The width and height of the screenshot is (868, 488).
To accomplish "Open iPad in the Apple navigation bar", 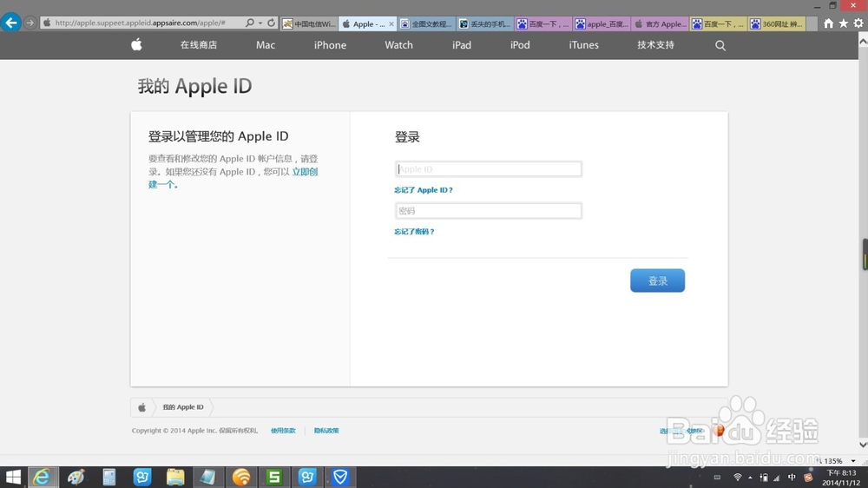I will tap(461, 45).
